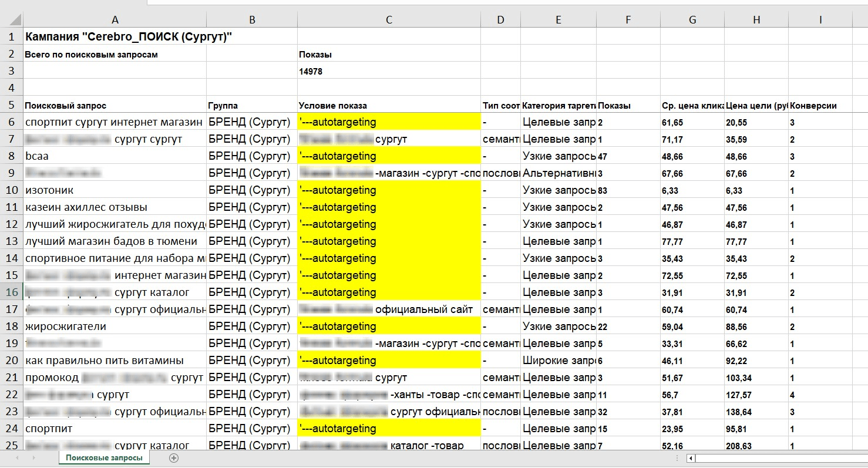868x468 pixels.
Task: Go to previous sheet using left arrow
Action: (16, 457)
